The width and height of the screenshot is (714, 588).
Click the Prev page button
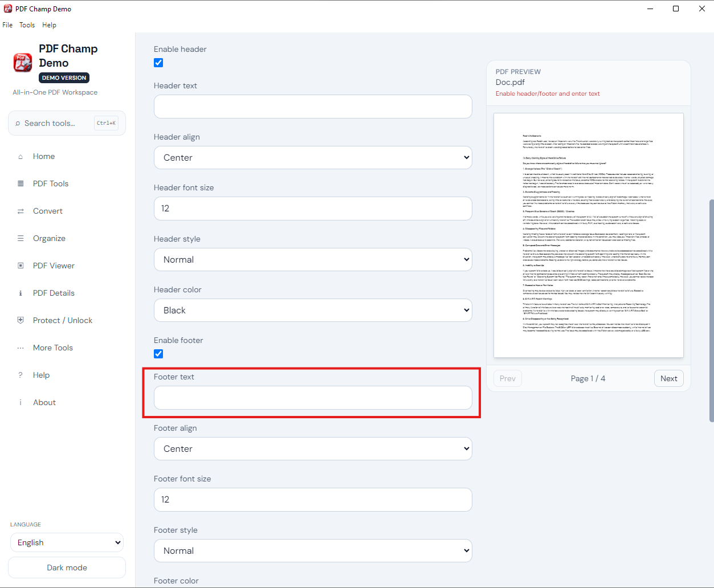[x=507, y=378]
